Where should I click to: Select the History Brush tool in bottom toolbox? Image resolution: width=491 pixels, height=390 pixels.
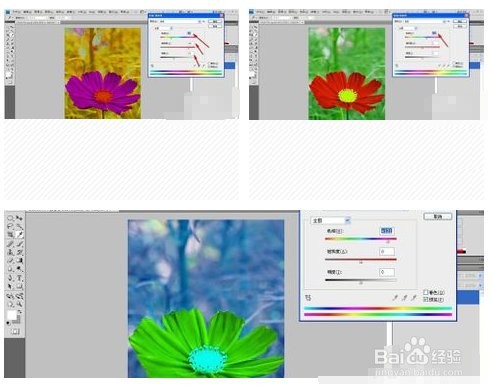tap(19, 252)
